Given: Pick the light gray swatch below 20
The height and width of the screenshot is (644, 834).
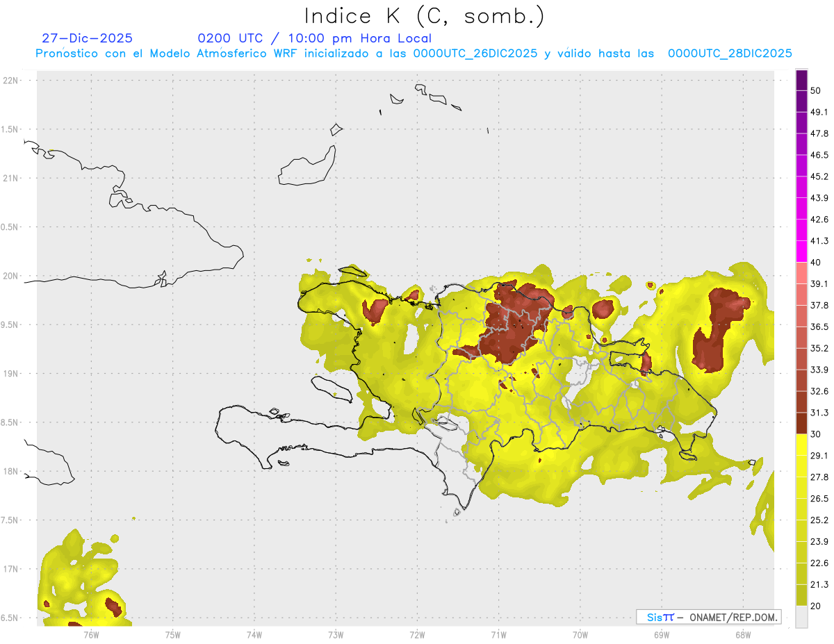Looking at the screenshot, I should [801, 617].
